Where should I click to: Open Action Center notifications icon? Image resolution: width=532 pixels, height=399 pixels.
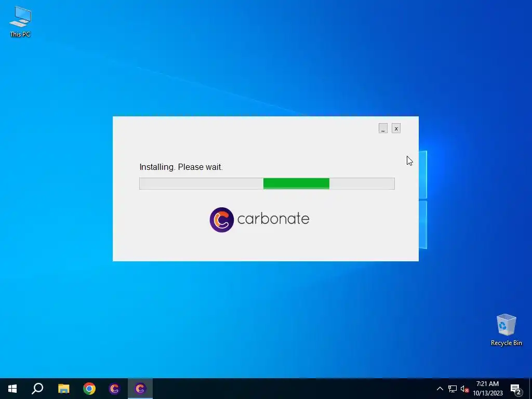(516, 389)
